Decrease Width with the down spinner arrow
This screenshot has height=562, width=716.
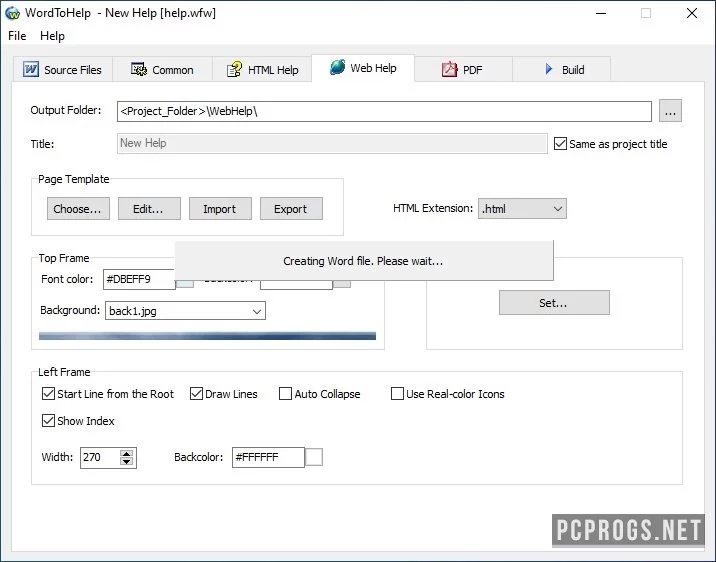(126, 461)
